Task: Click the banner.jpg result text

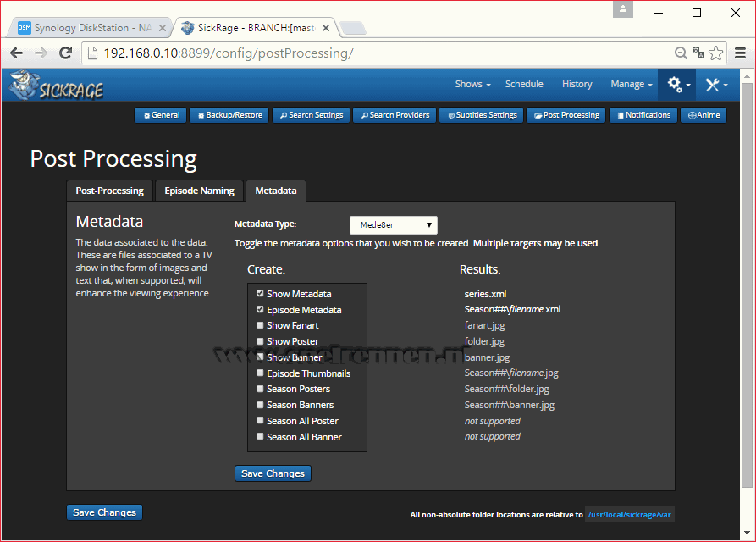Action: tap(487, 357)
